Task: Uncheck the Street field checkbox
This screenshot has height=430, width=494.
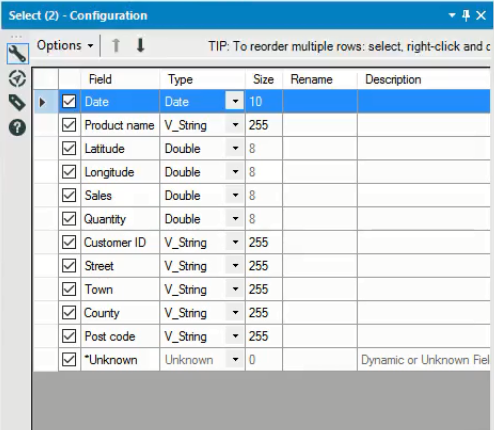Action: (x=69, y=266)
